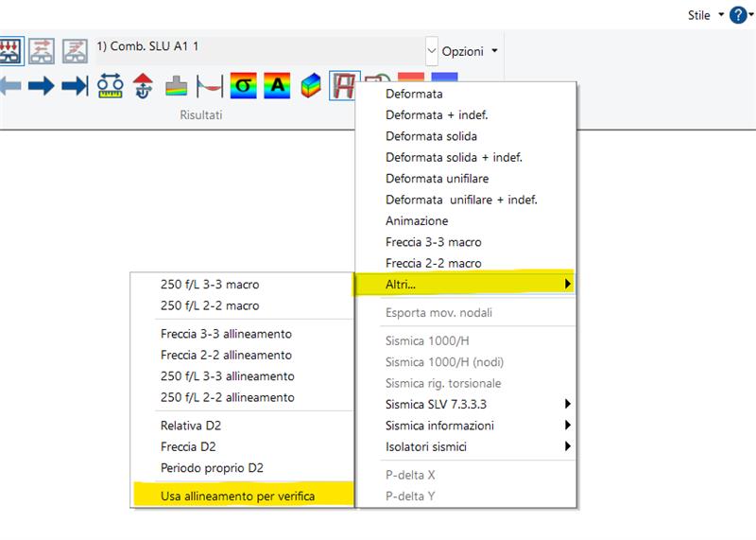The height and width of the screenshot is (540, 756).
Task: Choose Deformata solida
Action: pyautogui.click(x=466, y=136)
